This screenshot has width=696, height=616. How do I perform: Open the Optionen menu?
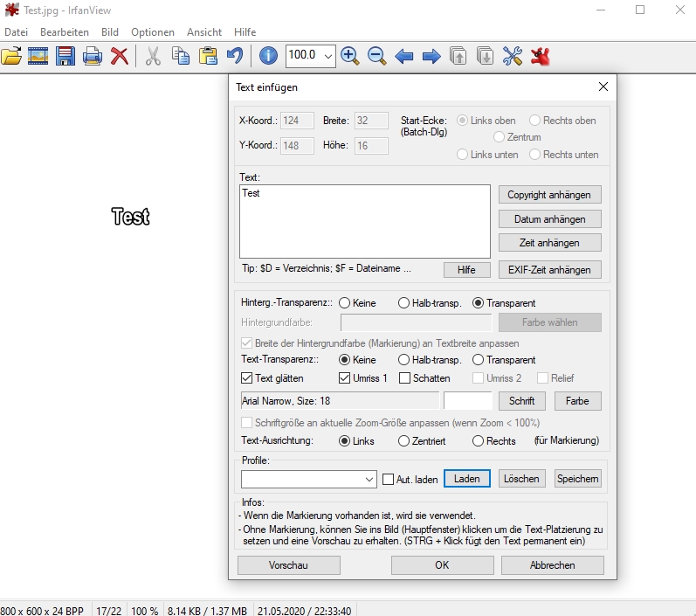click(153, 32)
